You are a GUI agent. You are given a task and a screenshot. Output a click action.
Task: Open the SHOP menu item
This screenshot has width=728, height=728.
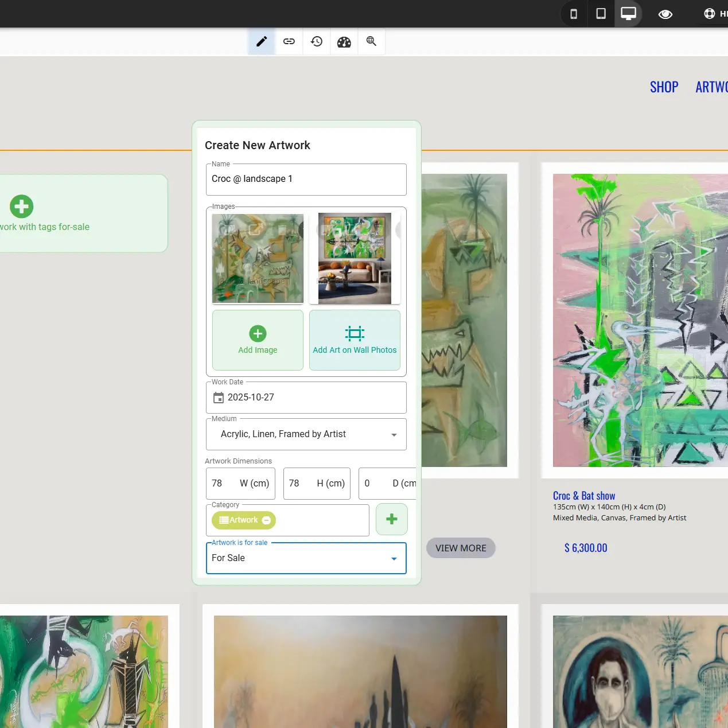tap(664, 87)
